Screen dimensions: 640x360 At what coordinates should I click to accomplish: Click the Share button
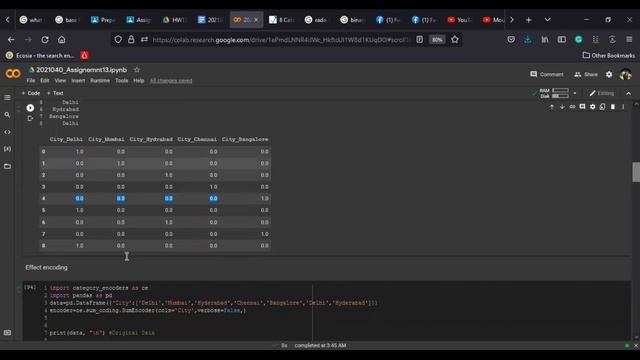[586, 74]
